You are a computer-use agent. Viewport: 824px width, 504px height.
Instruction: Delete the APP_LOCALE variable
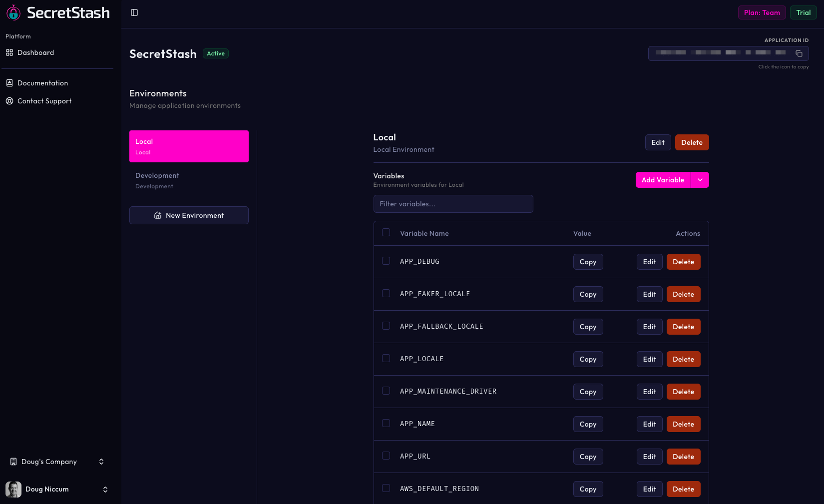(x=684, y=359)
